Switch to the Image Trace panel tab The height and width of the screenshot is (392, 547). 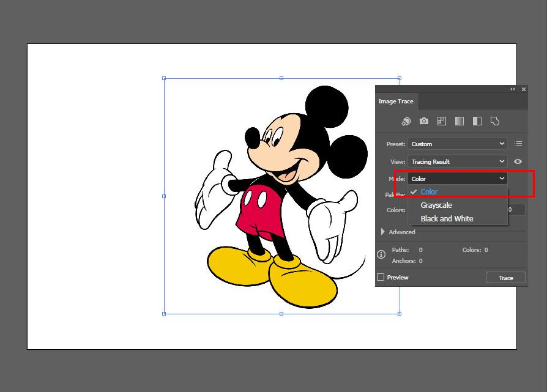coord(396,101)
